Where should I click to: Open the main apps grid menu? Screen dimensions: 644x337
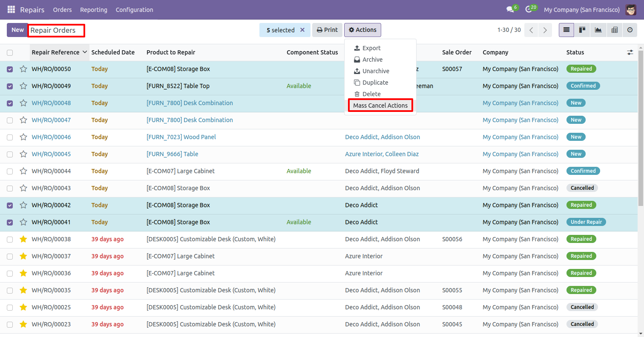(11, 9)
